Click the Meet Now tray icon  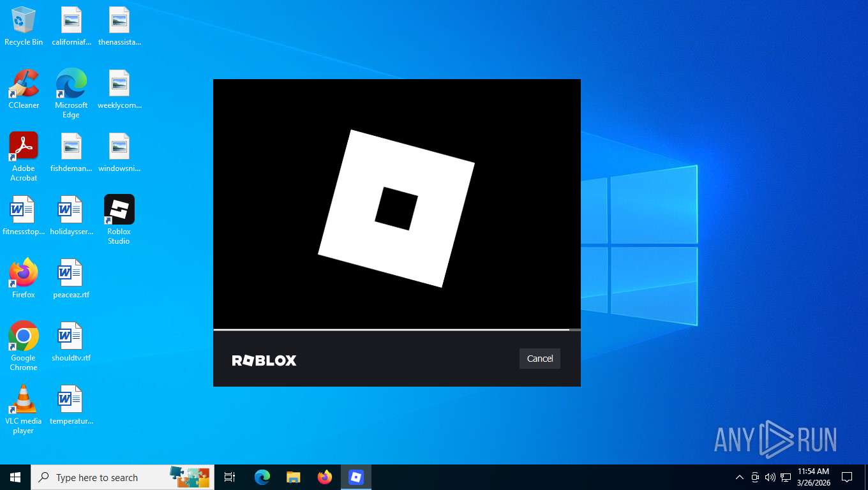(755, 477)
